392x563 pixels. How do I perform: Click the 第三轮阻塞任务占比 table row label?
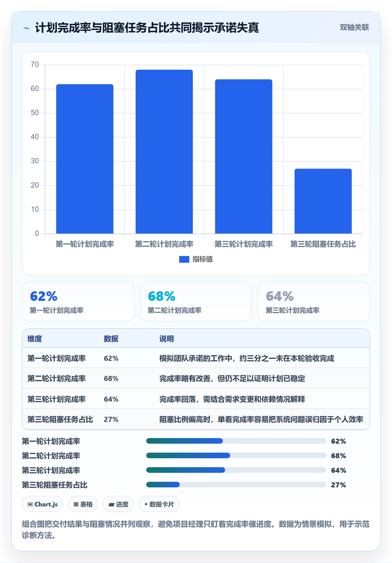[60, 419]
